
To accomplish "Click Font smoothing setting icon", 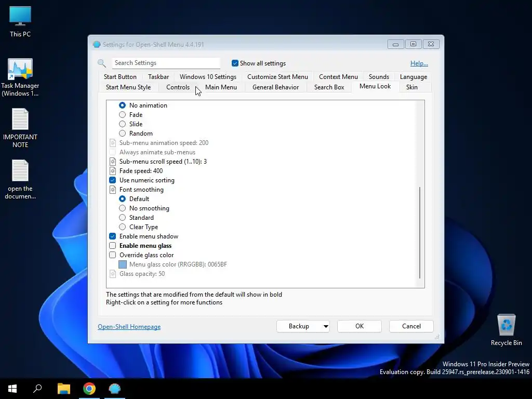I will [x=113, y=190].
